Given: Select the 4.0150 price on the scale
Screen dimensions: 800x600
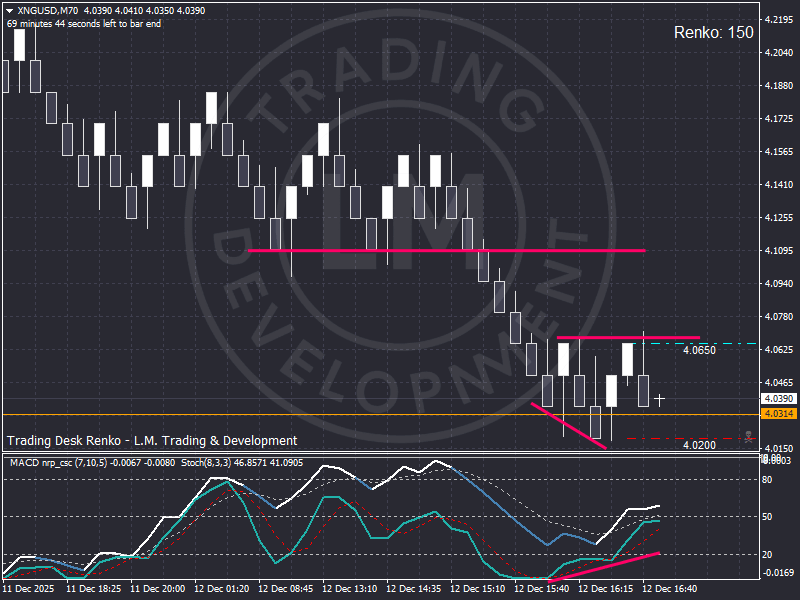Looking at the screenshot, I should [779, 447].
